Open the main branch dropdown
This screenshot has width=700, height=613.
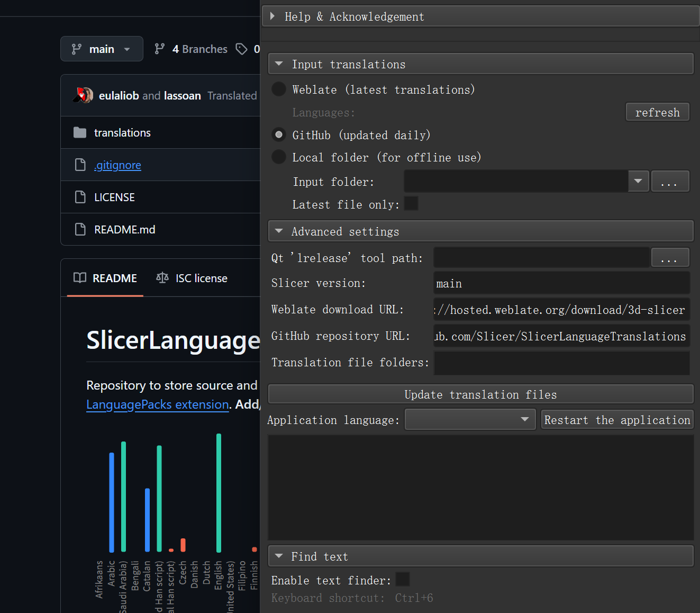coord(102,49)
